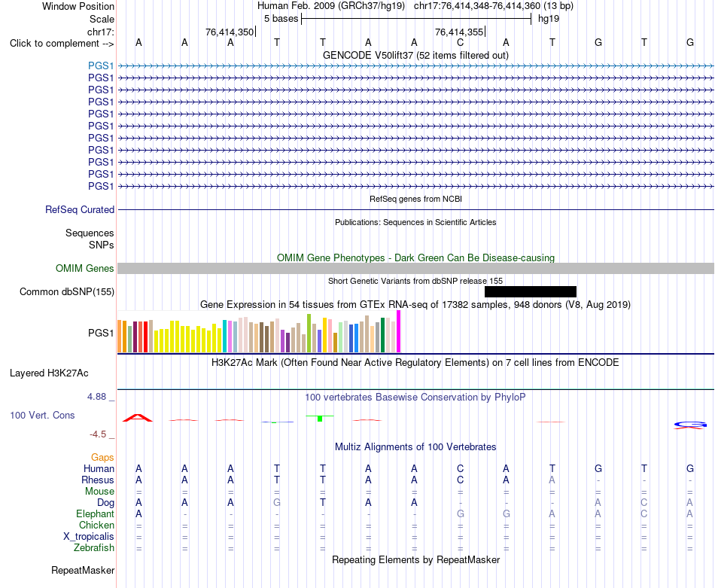Click the 4.88 PhyloP upper value

96,397
